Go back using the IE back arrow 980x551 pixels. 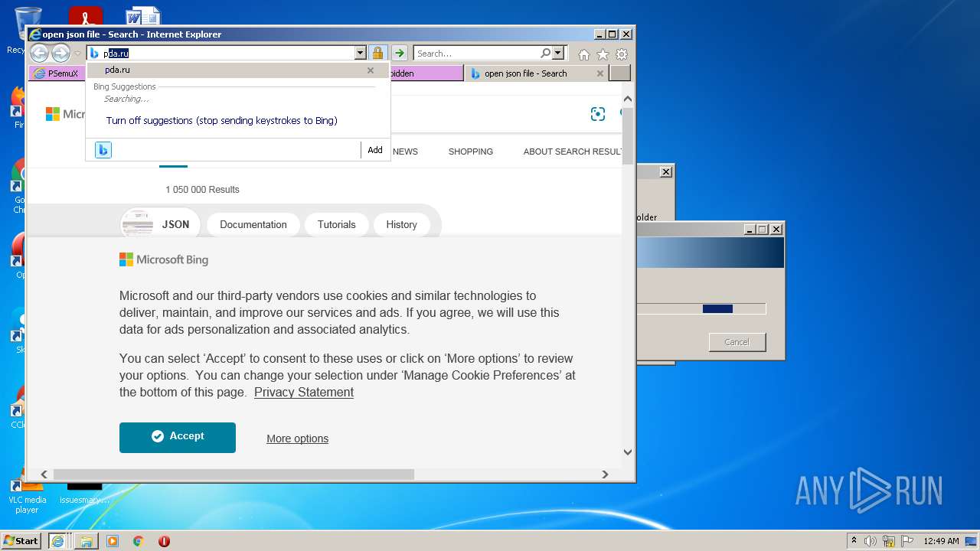pos(39,53)
